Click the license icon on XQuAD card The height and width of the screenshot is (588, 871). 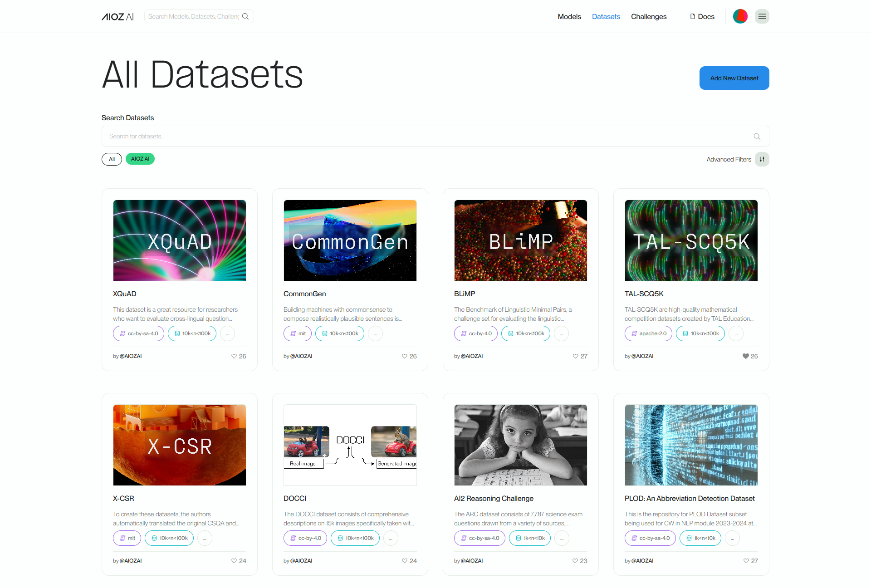(122, 333)
